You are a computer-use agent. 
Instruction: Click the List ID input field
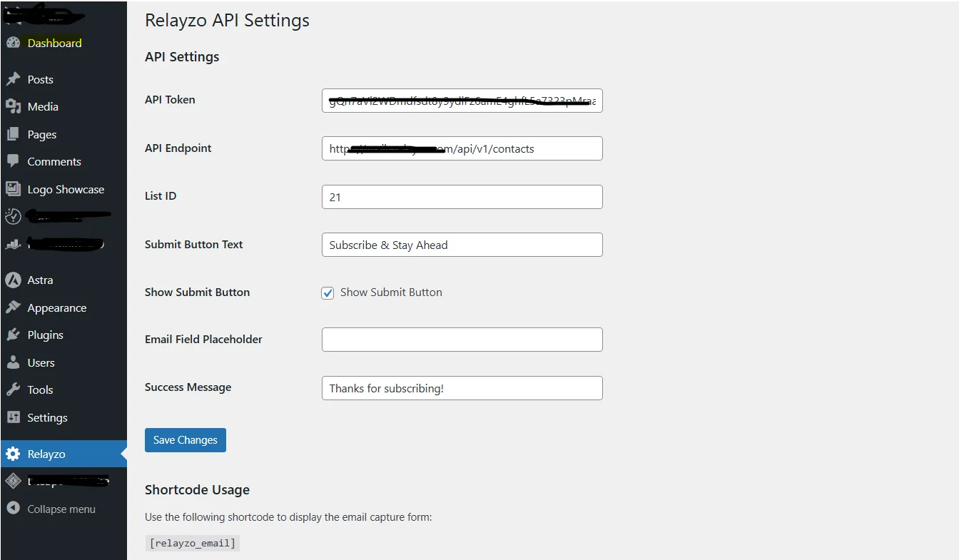pos(462,197)
